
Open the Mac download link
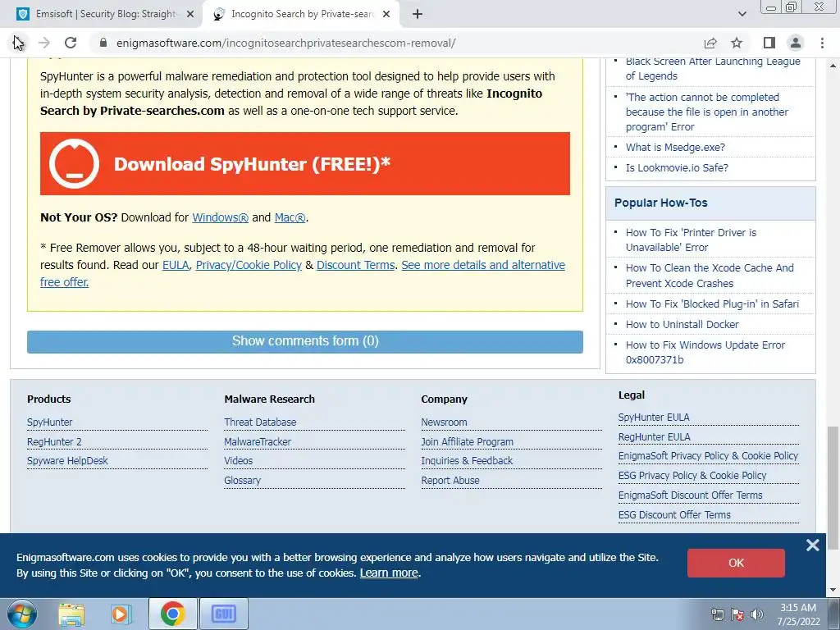(x=290, y=217)
